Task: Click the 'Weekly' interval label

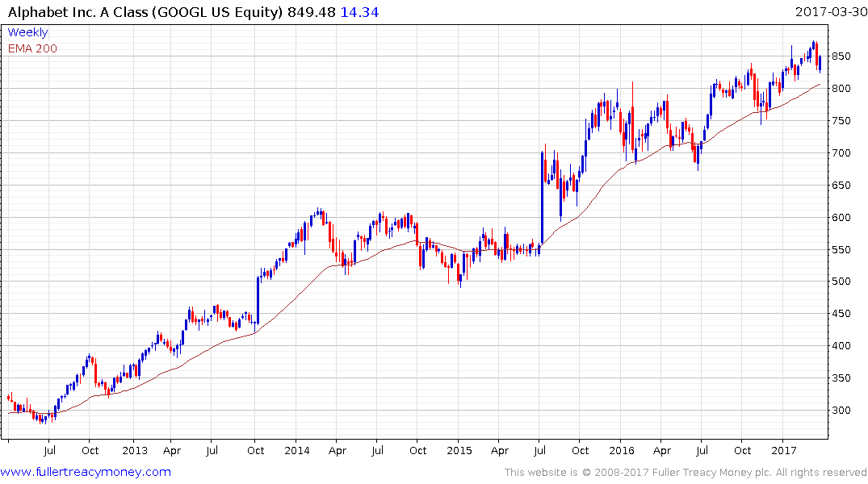Action: tap(27, 32)
